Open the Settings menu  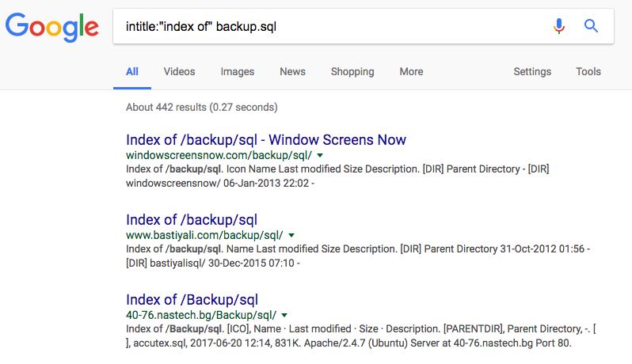[532, 72]
